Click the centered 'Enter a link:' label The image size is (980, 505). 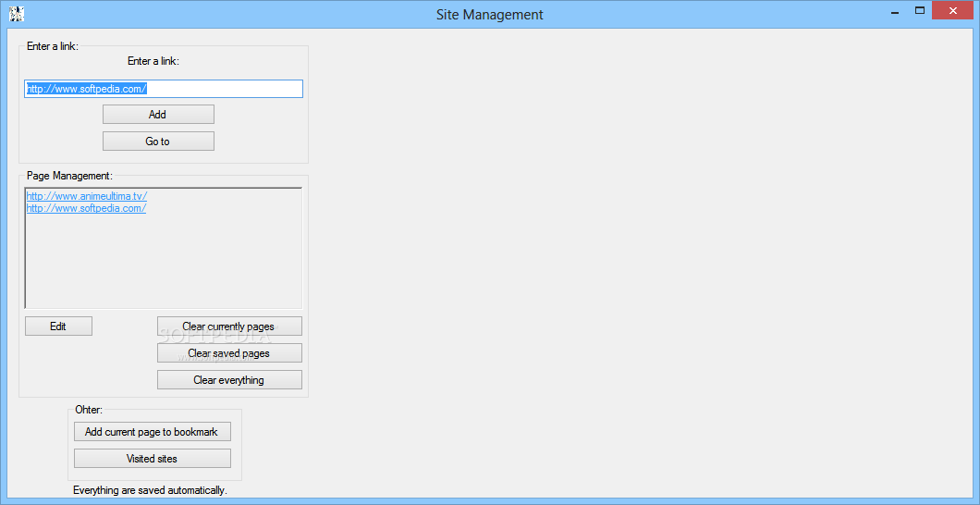pyautogui.click(x=153, y=61)
